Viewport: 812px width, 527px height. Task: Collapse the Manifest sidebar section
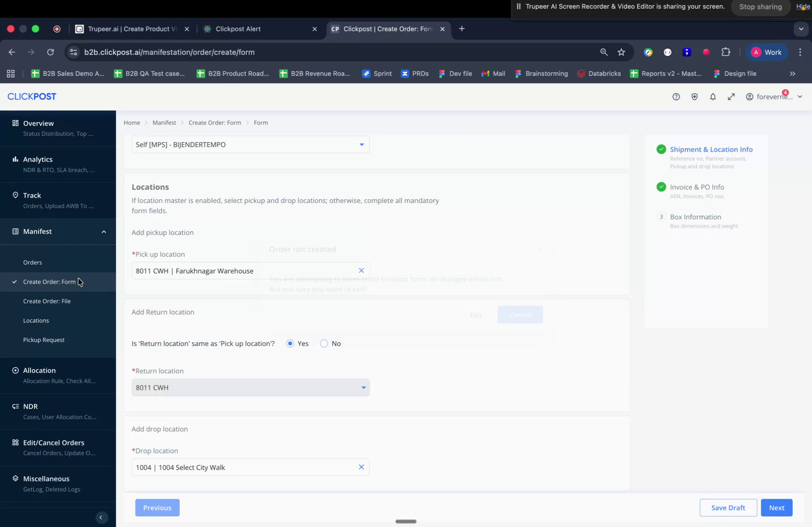click(104, 231)
